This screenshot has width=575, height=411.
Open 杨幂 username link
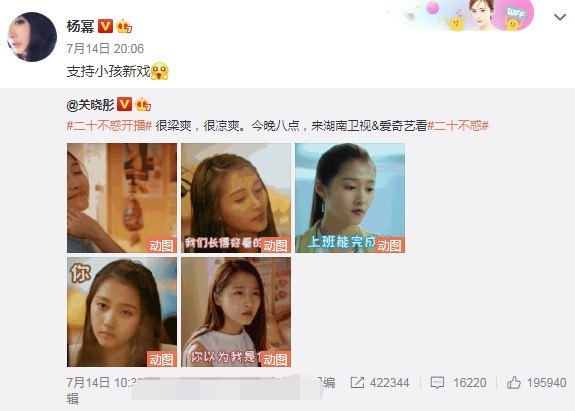tap(80, 26)
